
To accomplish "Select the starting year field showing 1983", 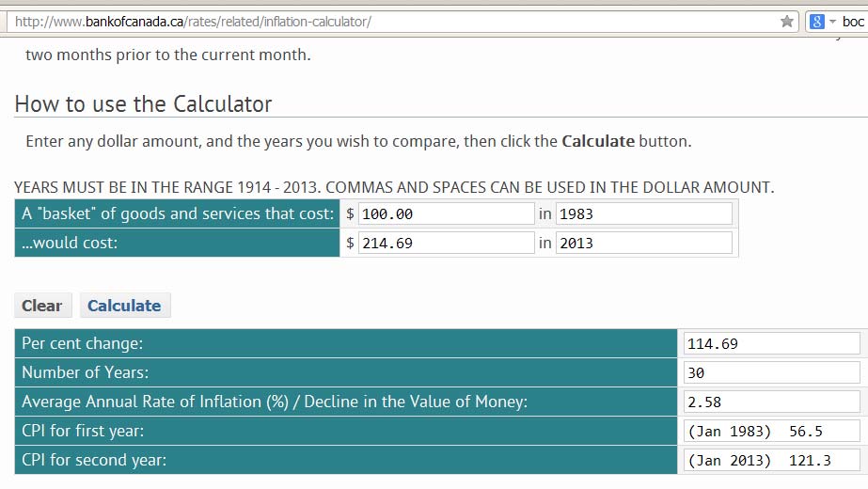I will [644, 213].
